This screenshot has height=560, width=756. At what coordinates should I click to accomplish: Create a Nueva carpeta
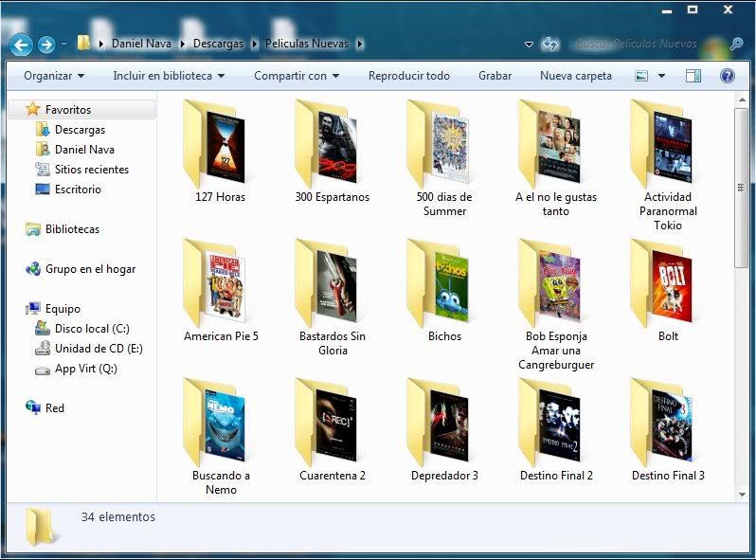(x=576, y=76)
